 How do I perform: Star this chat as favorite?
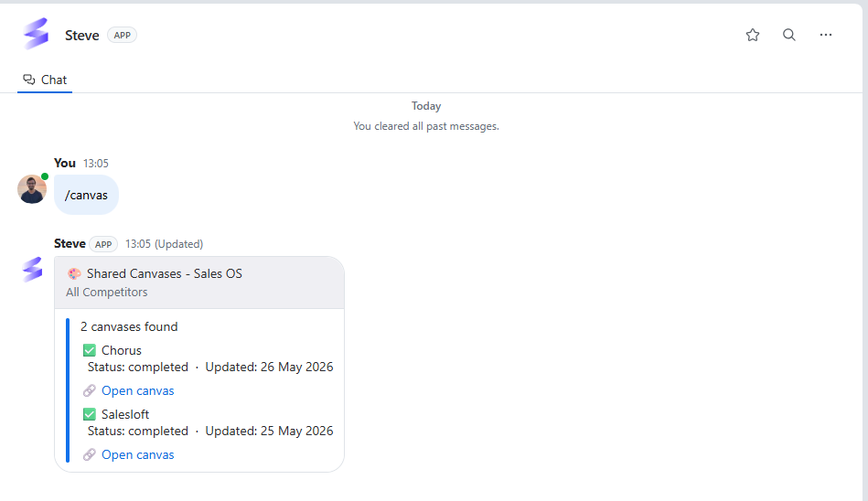(x=753, y=35)
